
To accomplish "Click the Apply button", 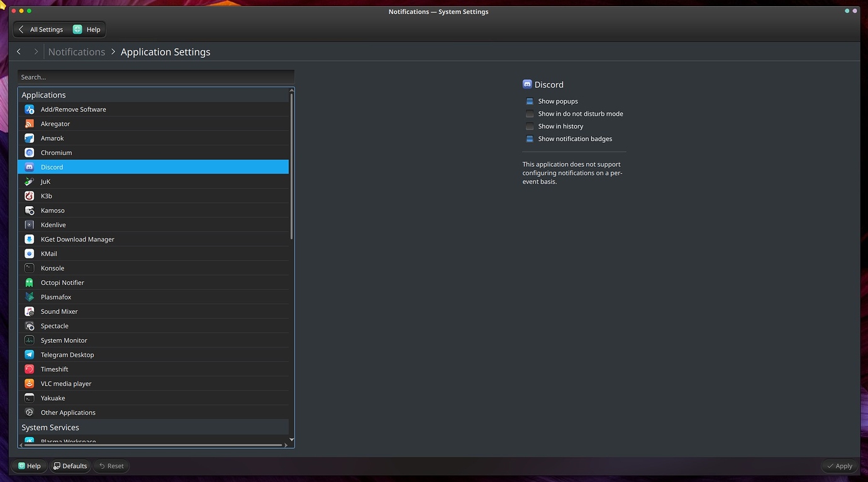I will click(839, 466).
